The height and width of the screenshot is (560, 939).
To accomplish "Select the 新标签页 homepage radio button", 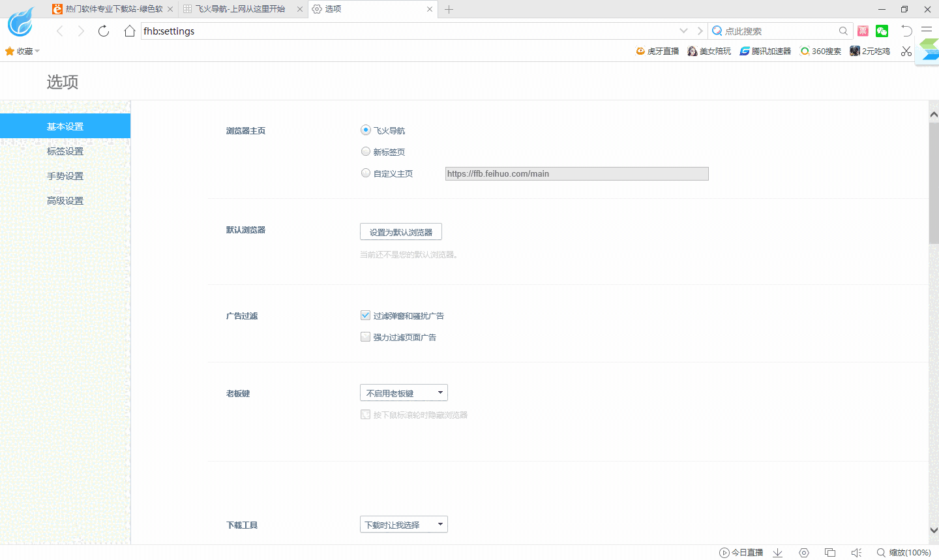I will coord(366,151).
